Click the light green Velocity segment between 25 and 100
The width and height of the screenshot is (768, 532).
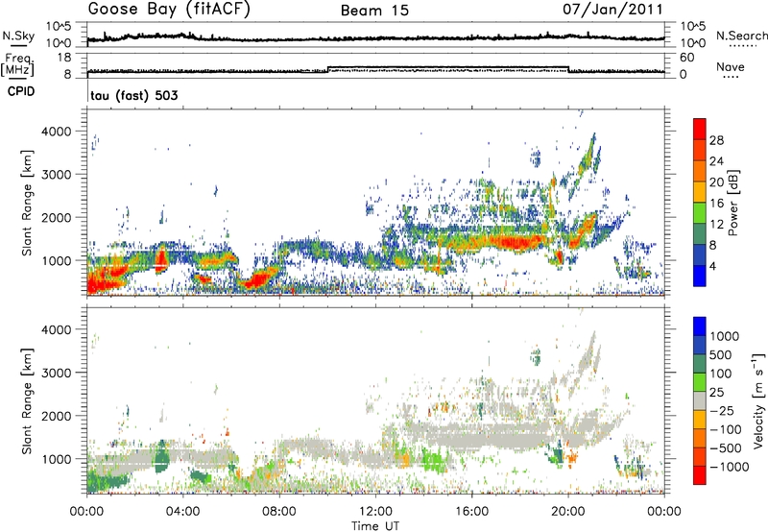tap(700, 382)
